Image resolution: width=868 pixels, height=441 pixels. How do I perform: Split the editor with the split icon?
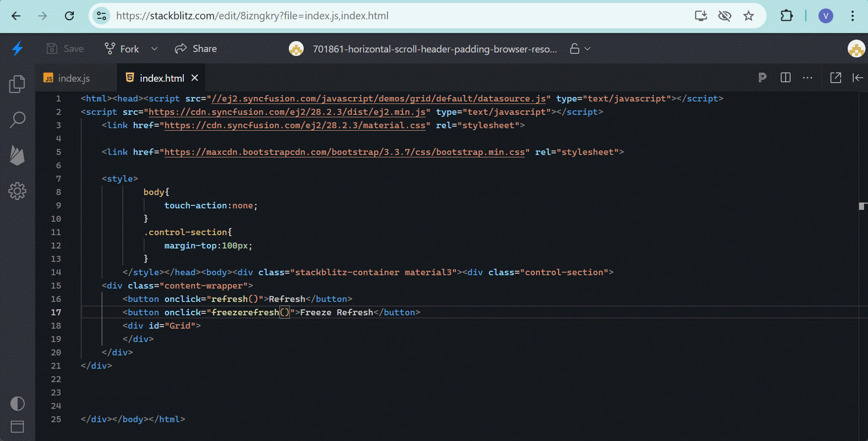[x=785, y=78]
